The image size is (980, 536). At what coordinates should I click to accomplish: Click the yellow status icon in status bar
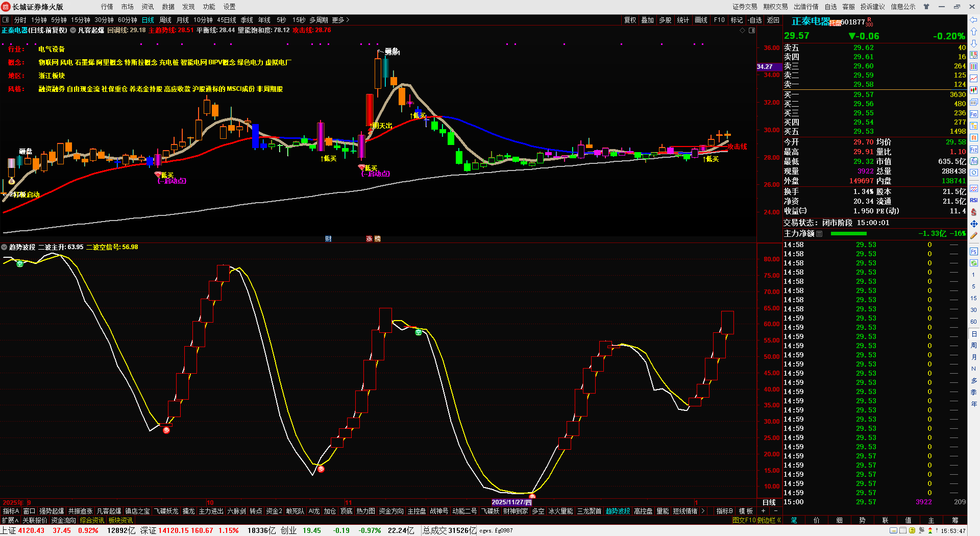click(x=912, y=530)
